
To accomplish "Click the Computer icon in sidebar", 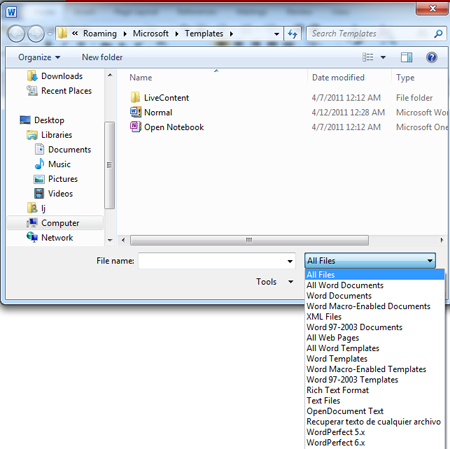I will click(32, 223).
